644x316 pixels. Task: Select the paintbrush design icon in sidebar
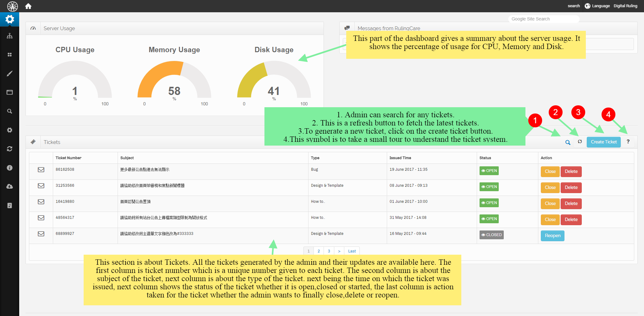click(10, 74)
